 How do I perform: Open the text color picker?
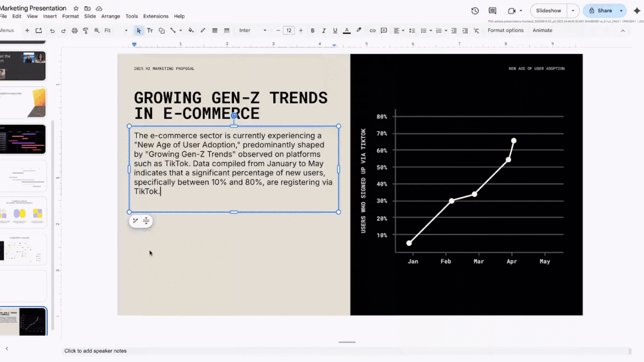pyautogui.click(x=347, y=31)
